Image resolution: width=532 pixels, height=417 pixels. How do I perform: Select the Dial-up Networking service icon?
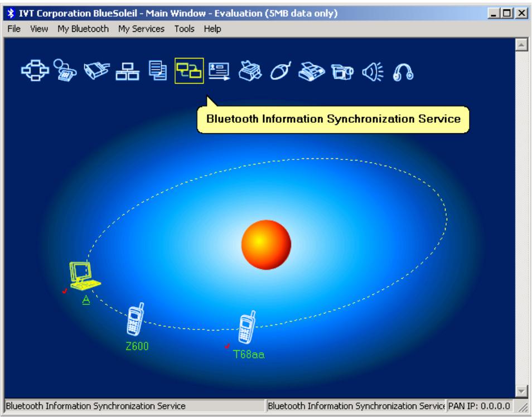coord(65,71)
